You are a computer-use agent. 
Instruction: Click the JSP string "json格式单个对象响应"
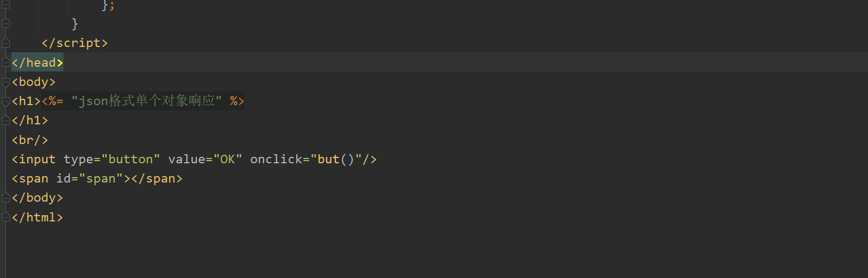[147, 101]
